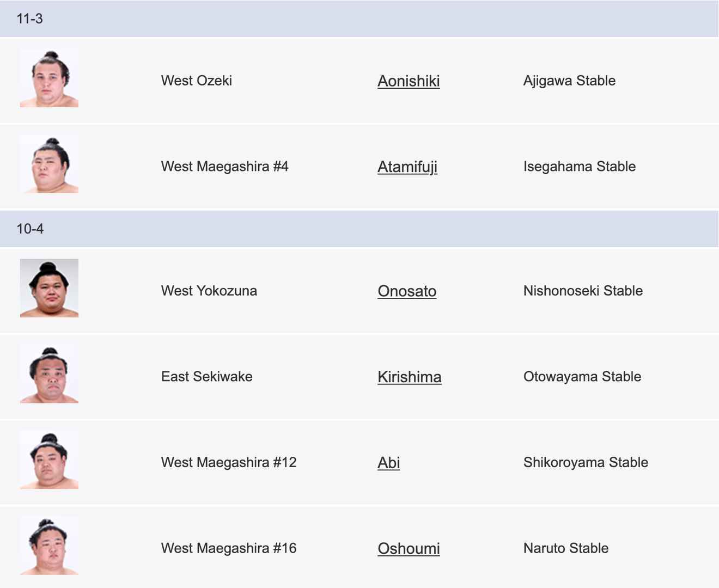The width and height of the screenshot is (719, 588).
Task: Click Onosato's portrait photo
Action: [49, 288]
